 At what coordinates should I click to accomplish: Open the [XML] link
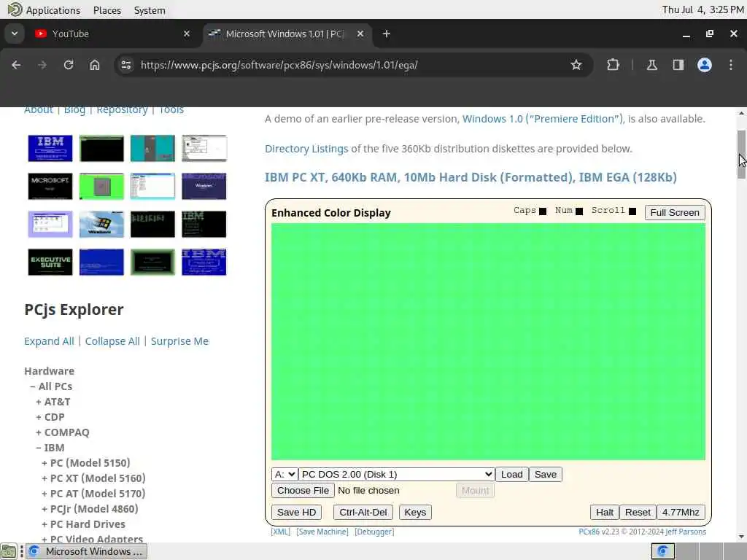click(281, 532)
